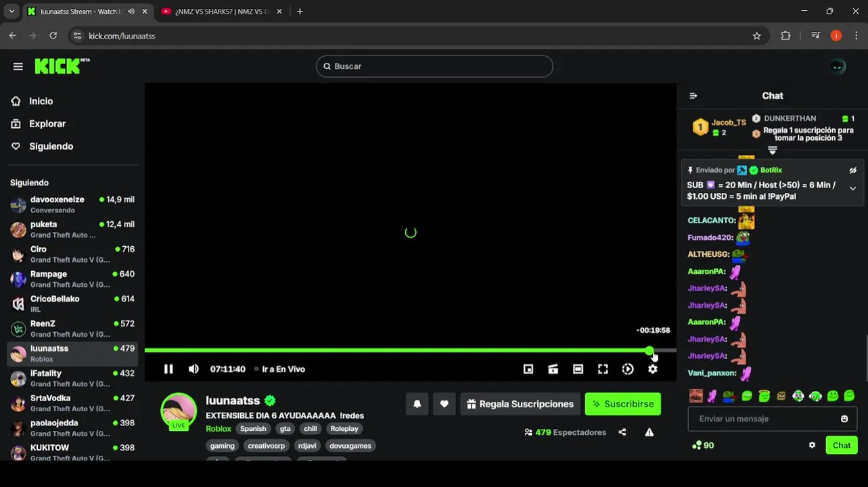Type in Enviar un mensaje field
868x487 pixels.
point(764,419)
